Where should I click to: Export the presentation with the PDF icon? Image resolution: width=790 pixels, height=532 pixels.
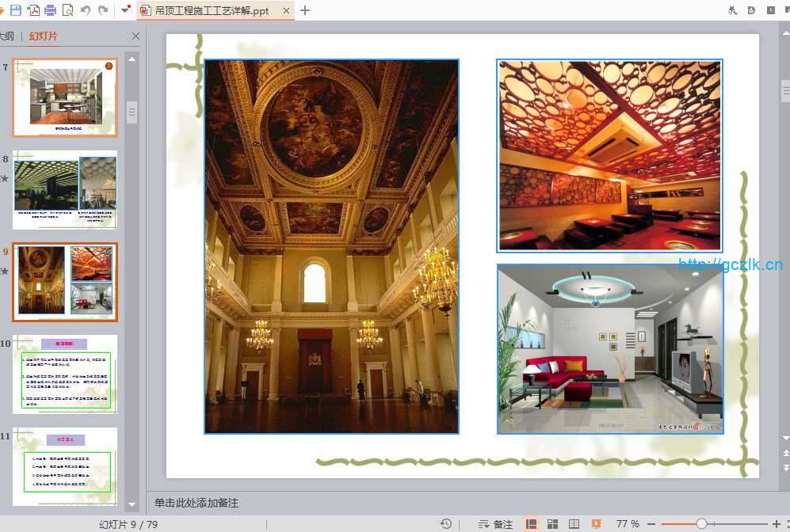point(32,10)
